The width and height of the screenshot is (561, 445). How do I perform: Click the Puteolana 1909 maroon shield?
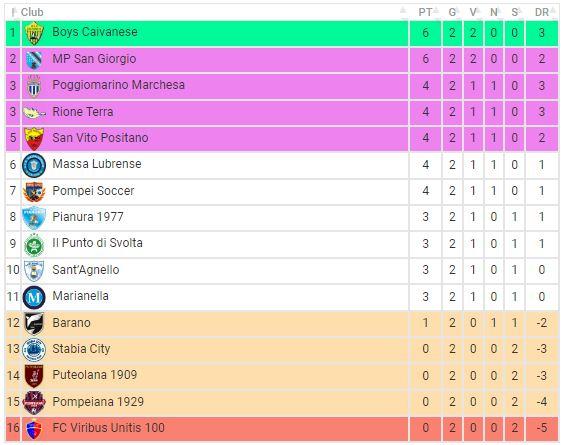pos(34,376)
